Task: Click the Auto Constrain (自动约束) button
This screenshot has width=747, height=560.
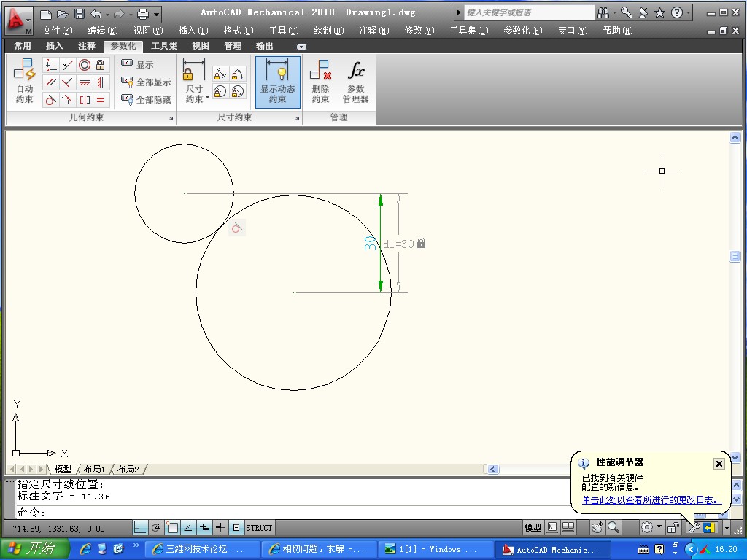Action: pyautogui.click(x=24, y=81)
